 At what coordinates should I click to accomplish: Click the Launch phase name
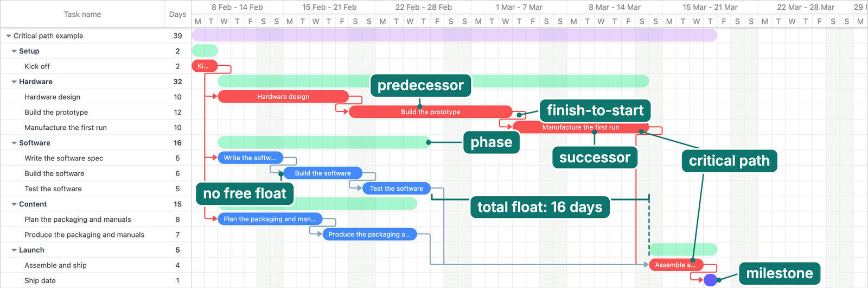[31, 250]
